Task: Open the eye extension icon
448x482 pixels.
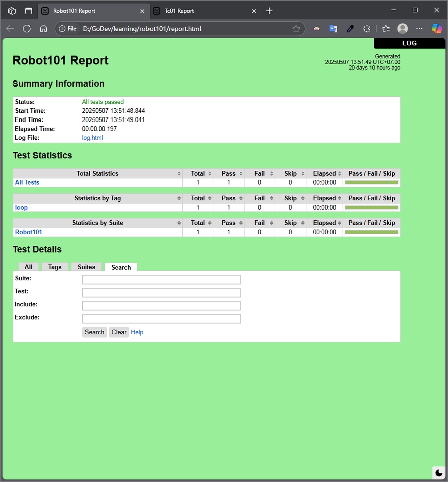Action: [x=316, y=29]
